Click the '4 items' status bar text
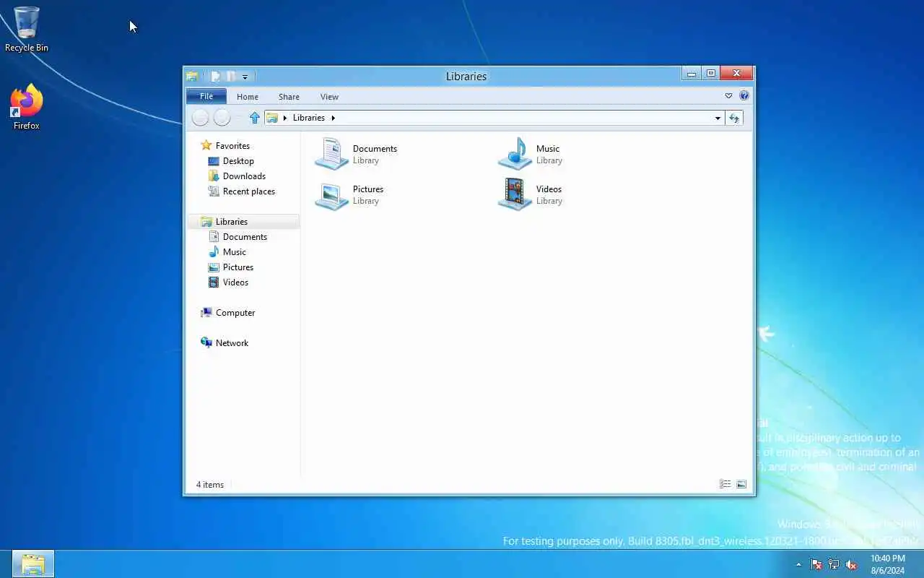The image size is (924, 578). click(210, 485)
